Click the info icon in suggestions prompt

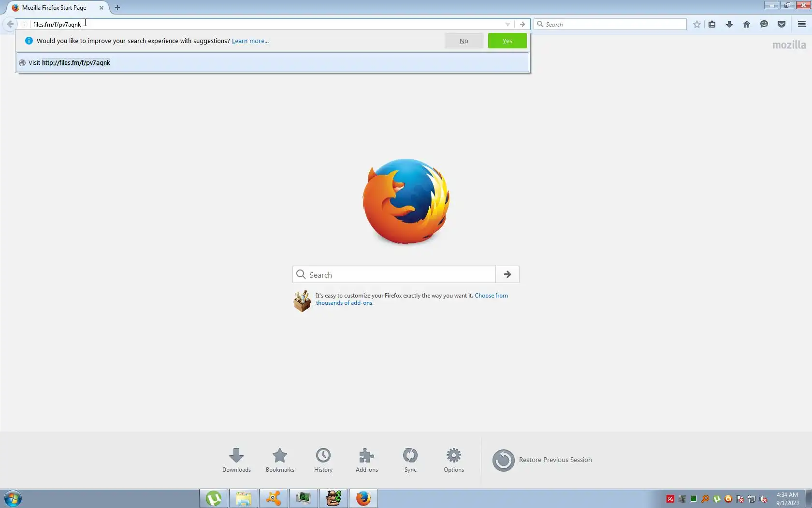pos(29,41)
